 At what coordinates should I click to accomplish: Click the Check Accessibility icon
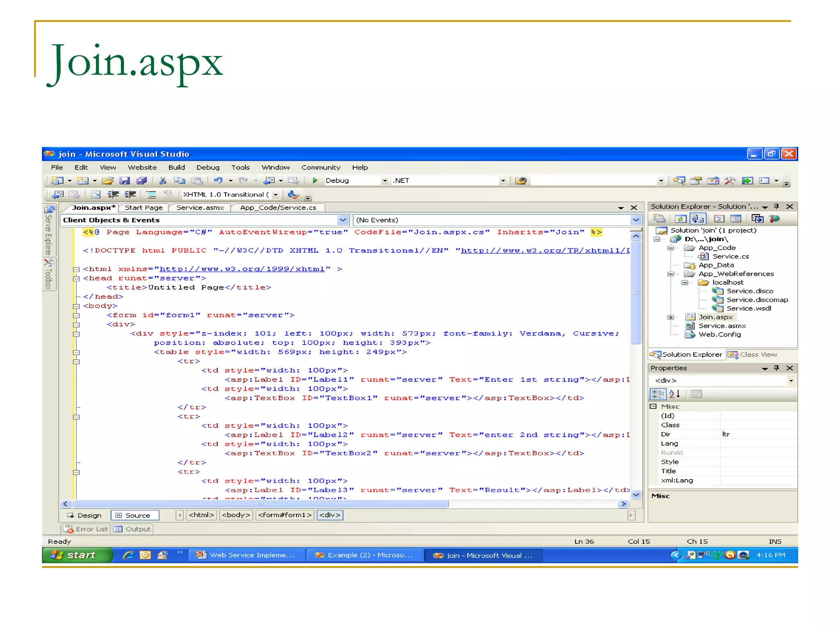click(x=293, y=194)
